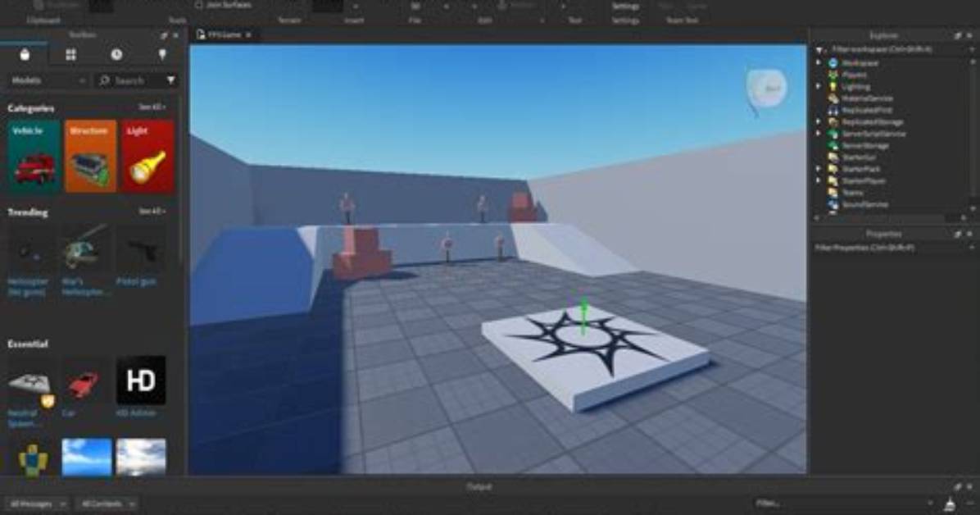980x515 pixels.
Task: Close the Explorer panel
Action: tap(969, 36)
